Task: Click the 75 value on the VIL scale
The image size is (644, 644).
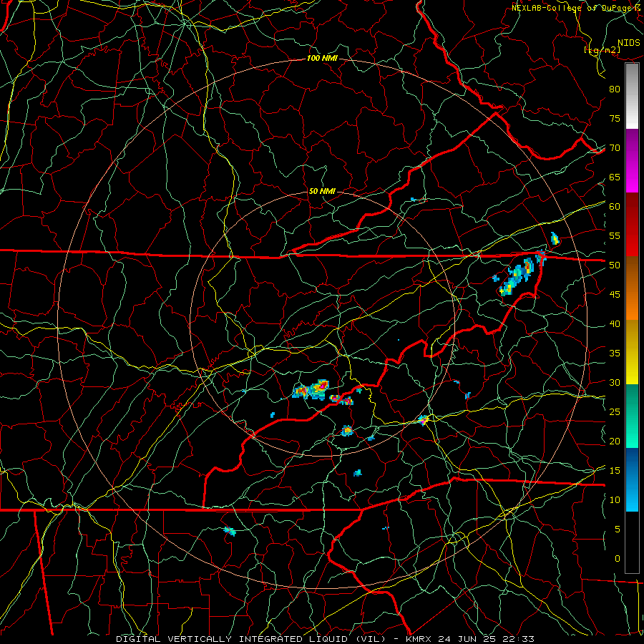Action: [615, 119]
